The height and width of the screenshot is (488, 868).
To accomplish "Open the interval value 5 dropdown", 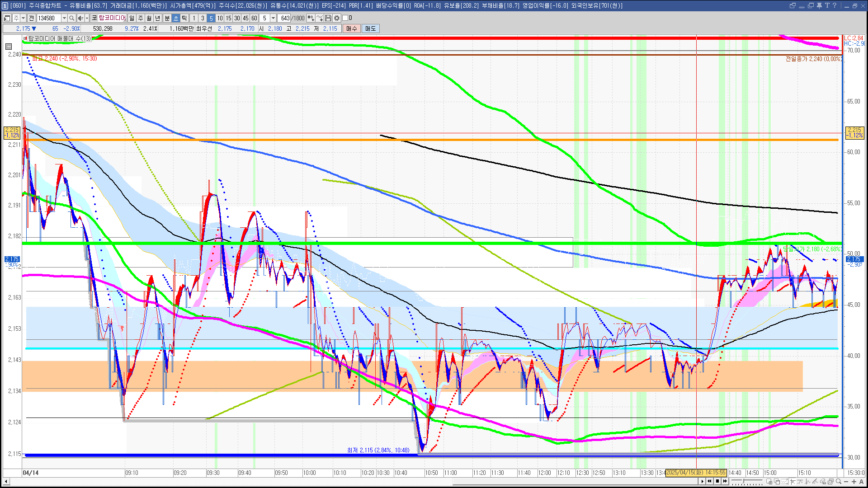I will click(x=273, y=18).
